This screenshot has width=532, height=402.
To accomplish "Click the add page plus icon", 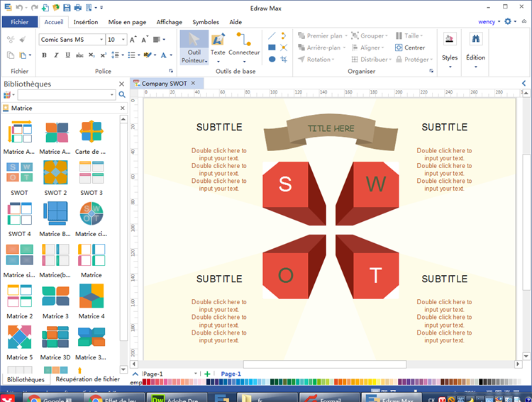I will click(207, 374).
